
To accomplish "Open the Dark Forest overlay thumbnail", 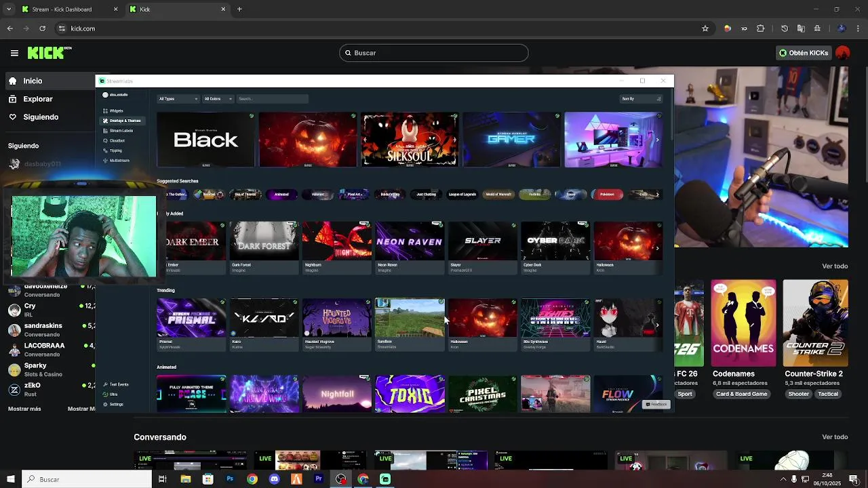I will [x=264, y=247].
